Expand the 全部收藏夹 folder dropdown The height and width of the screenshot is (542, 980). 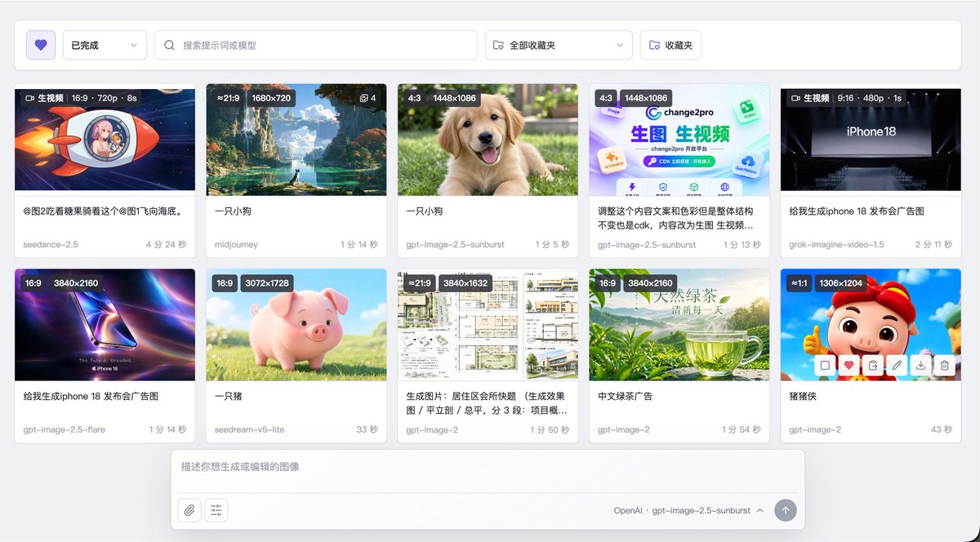[x=559, y=45]
